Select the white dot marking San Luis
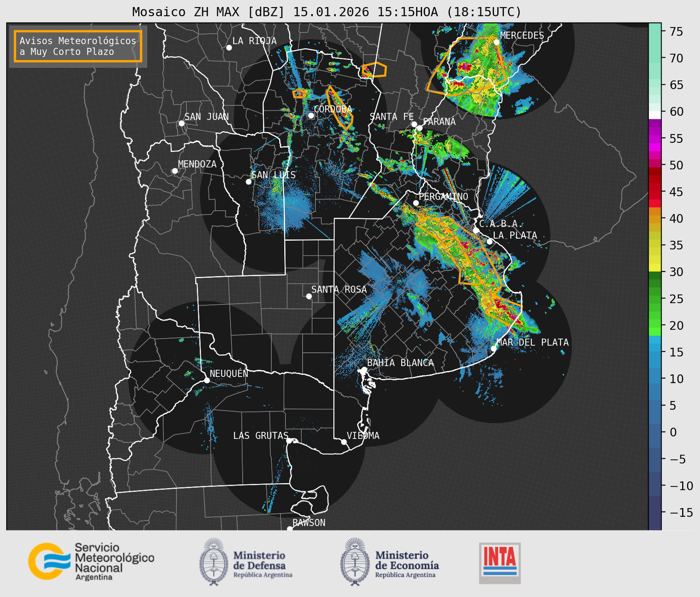This screenshot has height=597, width=700. tap(249, 182)
